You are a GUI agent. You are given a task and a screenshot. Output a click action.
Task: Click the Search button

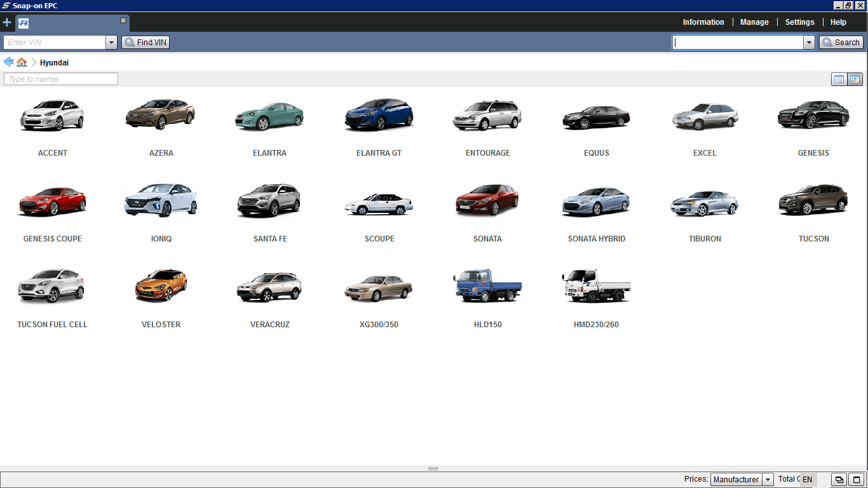tap(841, 43)
